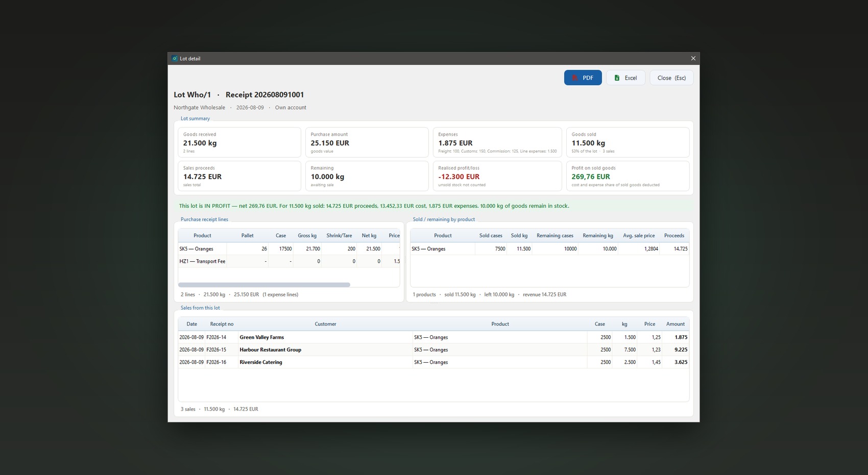Close the Lot detail window with X
Image resolution: width=868 pixels, height=475 pixels.
coord(693,58)
